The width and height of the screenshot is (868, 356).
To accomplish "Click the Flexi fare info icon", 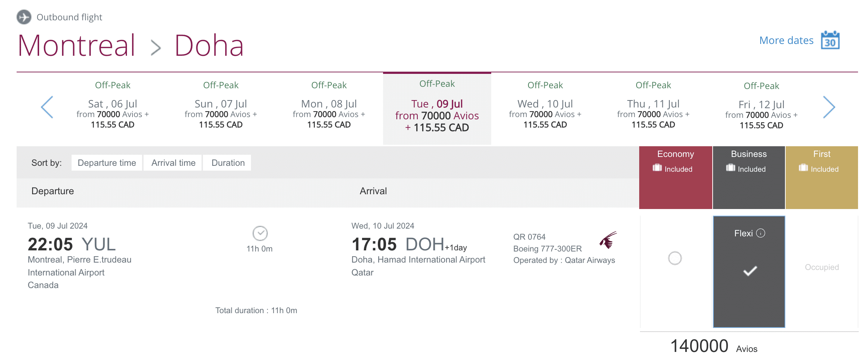I will [x=761, y=233].
